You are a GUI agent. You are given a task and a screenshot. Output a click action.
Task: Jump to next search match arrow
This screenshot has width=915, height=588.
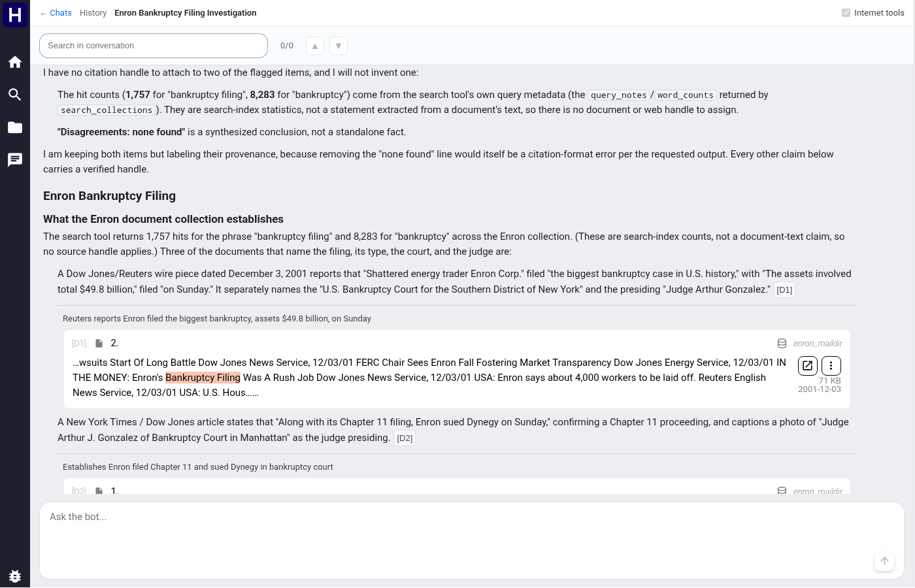coord(339,46)
